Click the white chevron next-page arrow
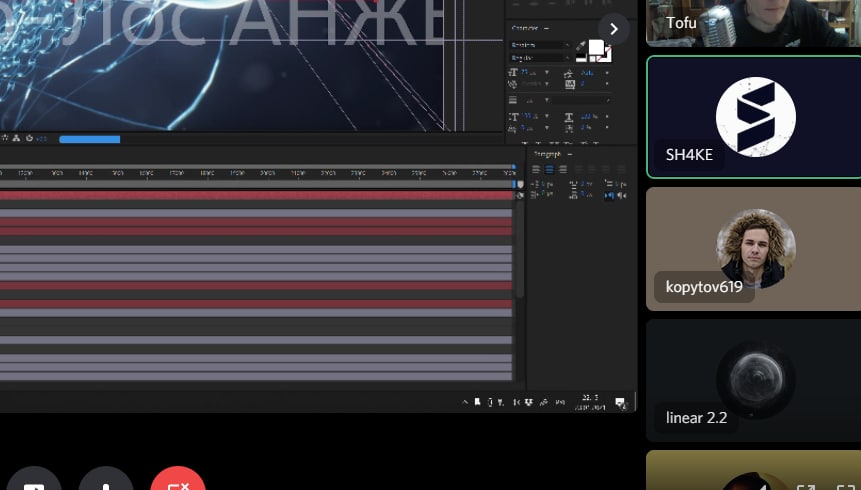861x490 pixels. [x=613, y=29]
